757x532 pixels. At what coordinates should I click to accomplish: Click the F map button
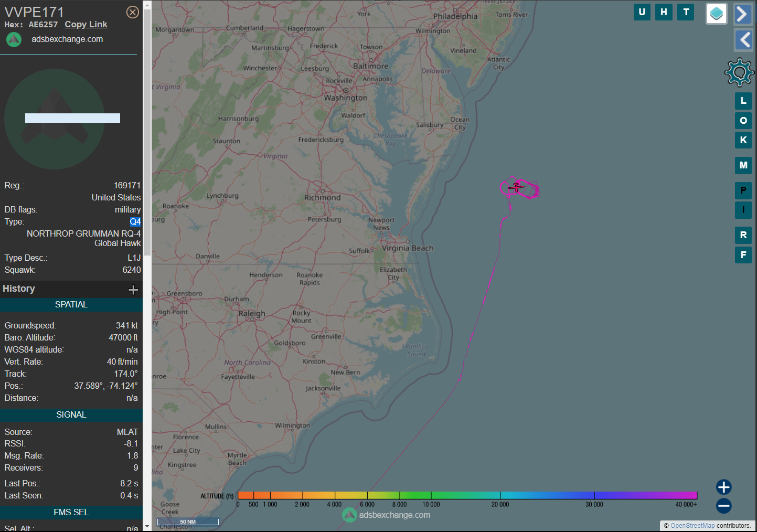[x=743, y=255]
